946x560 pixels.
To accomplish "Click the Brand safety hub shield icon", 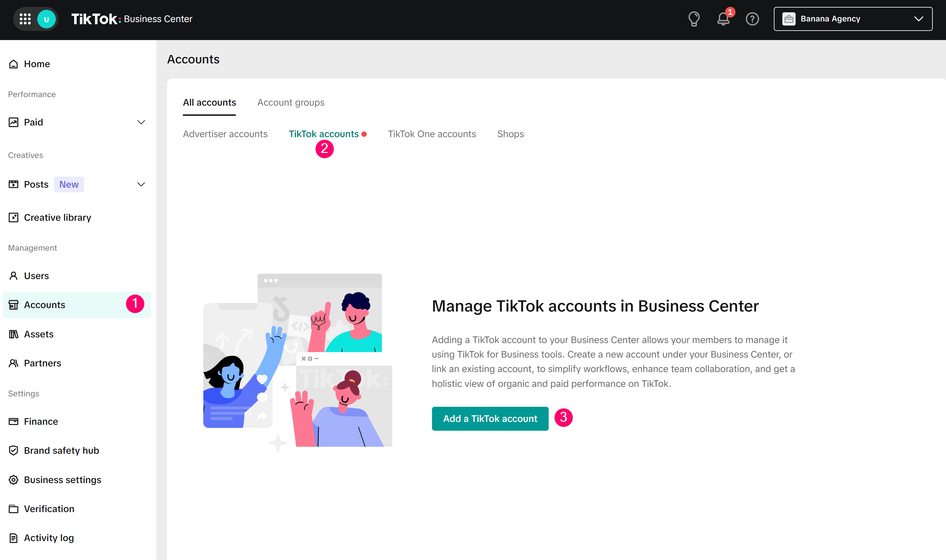I will coord(14,451).
